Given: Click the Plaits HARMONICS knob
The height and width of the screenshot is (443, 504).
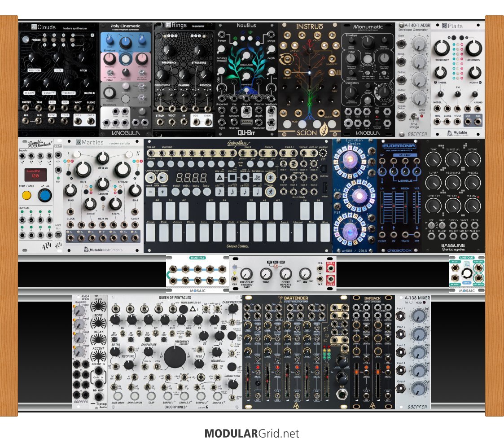Looking at the screenshot, I should (473, 48).
